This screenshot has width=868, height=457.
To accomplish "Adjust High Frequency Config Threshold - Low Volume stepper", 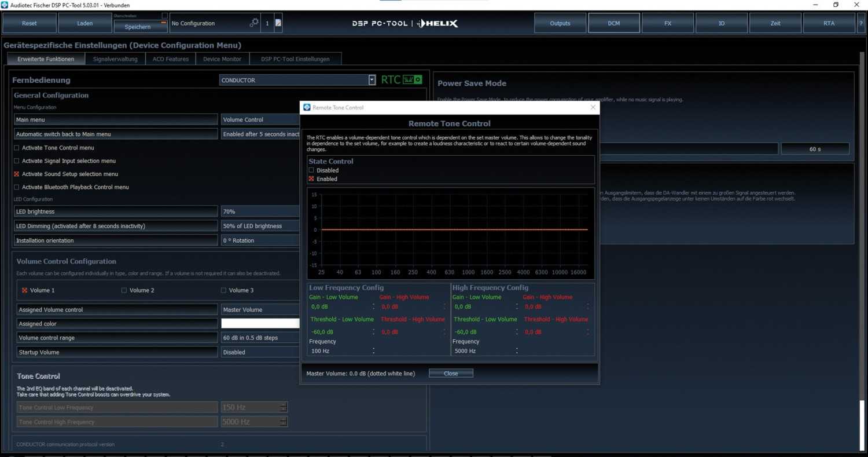I will tap(517, 332).
